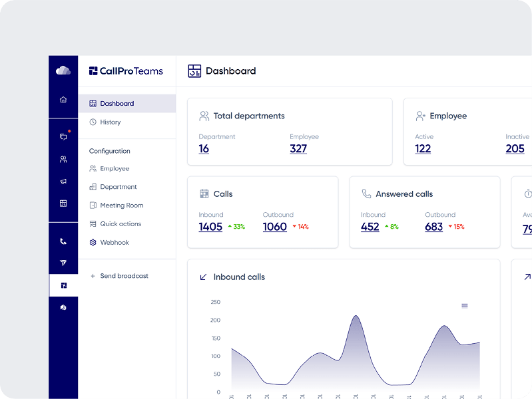Click the Total departments people icon
Image resolution: width=532 pixels, height=399 pixels.
pyautogui.click(x=204, y=116)
